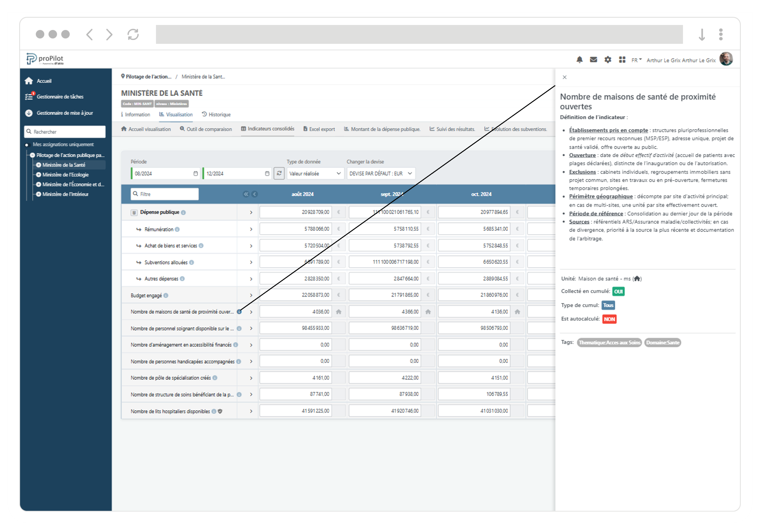Image resolution: width=760 pixels, height=532 pixels.
Task: Open the Changer la devise dropdown
Action: 381,173
